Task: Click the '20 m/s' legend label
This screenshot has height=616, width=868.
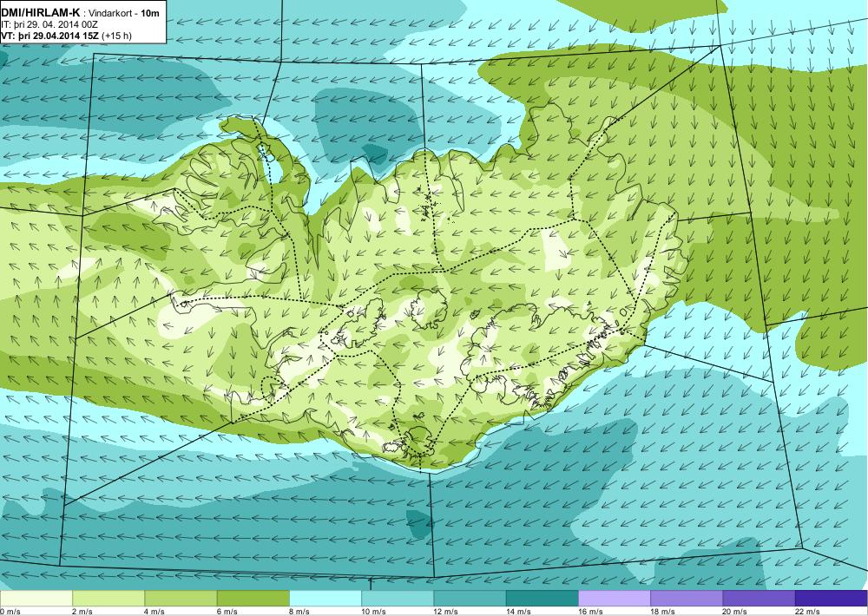Action: tap(735, 612)
